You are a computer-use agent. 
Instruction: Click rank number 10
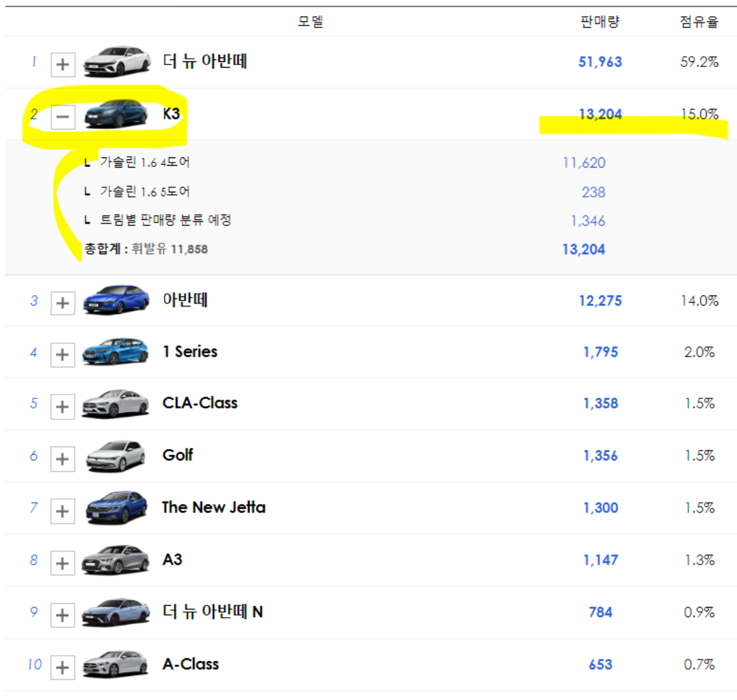click(x=35, y=664)
